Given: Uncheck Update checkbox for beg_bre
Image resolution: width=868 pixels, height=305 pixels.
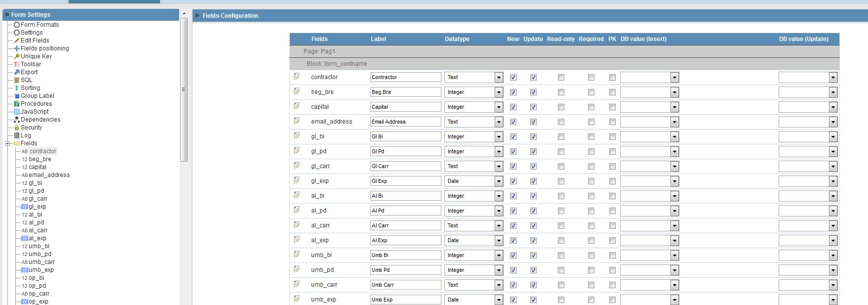Looking at the screenshot, I should [x=533, y=92].
